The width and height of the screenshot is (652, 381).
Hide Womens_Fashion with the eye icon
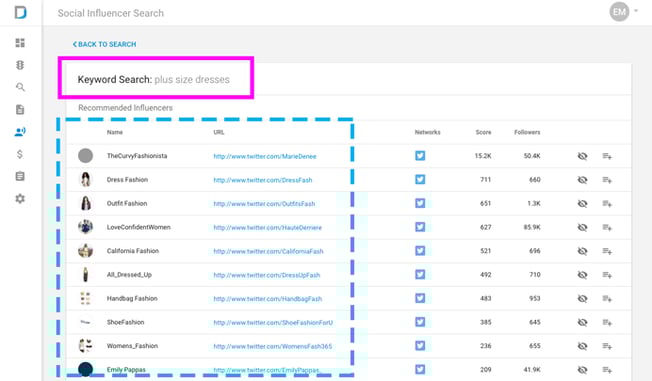[583, 346]
